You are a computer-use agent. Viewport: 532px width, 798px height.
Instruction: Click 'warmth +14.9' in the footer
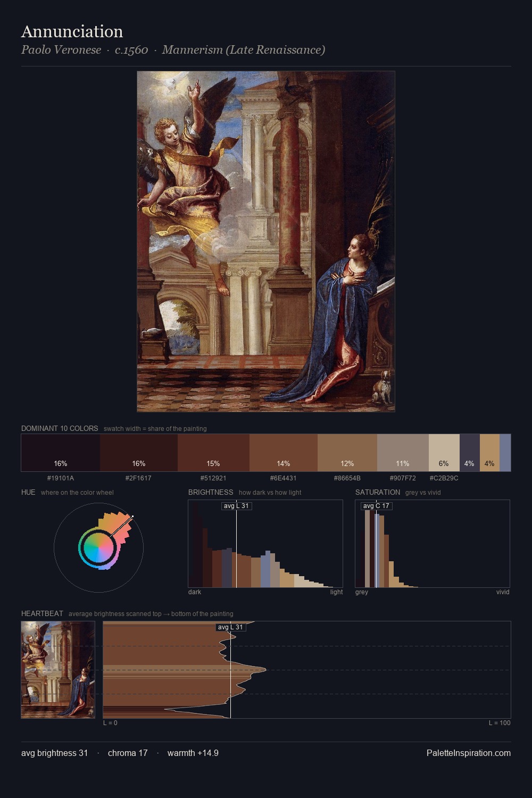193,753
